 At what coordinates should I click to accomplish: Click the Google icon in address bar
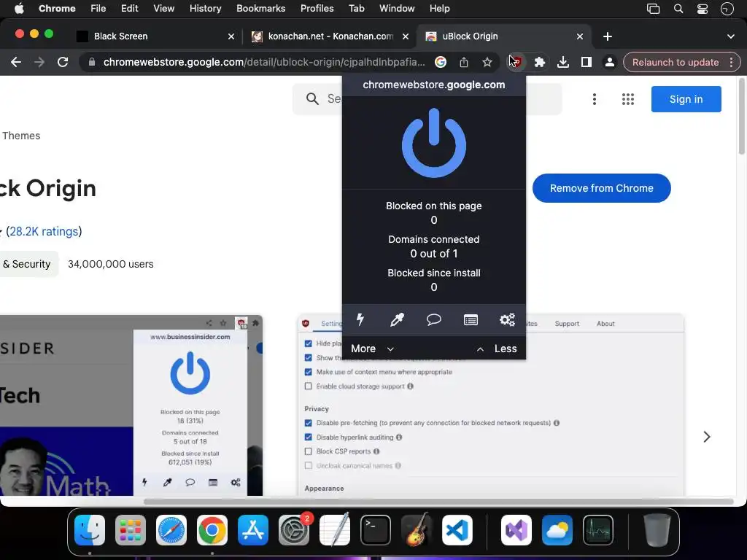point(441,62)
